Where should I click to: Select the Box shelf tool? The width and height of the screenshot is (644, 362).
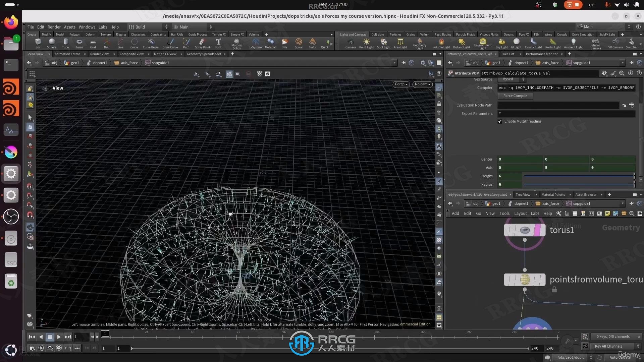(x=38, y=43)
